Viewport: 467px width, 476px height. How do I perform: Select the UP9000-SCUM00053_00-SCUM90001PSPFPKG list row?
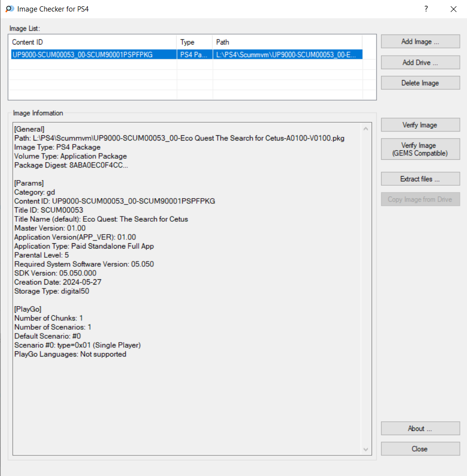[x=187, y=55]
